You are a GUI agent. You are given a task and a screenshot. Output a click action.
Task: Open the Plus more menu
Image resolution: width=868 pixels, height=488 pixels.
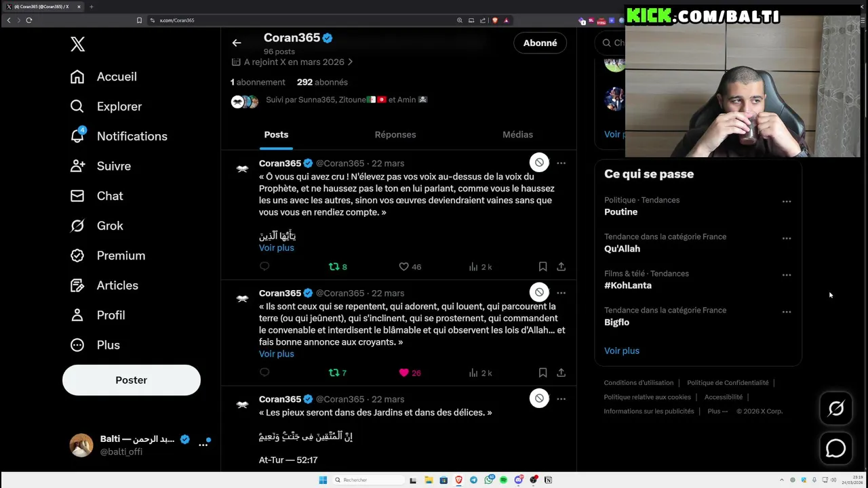pos(95,345)
